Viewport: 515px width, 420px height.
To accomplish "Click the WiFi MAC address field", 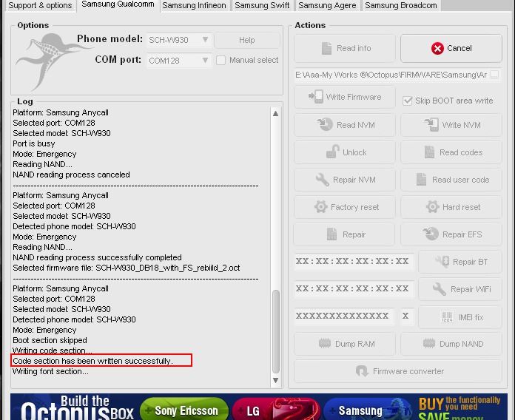I will coord(353,288).
